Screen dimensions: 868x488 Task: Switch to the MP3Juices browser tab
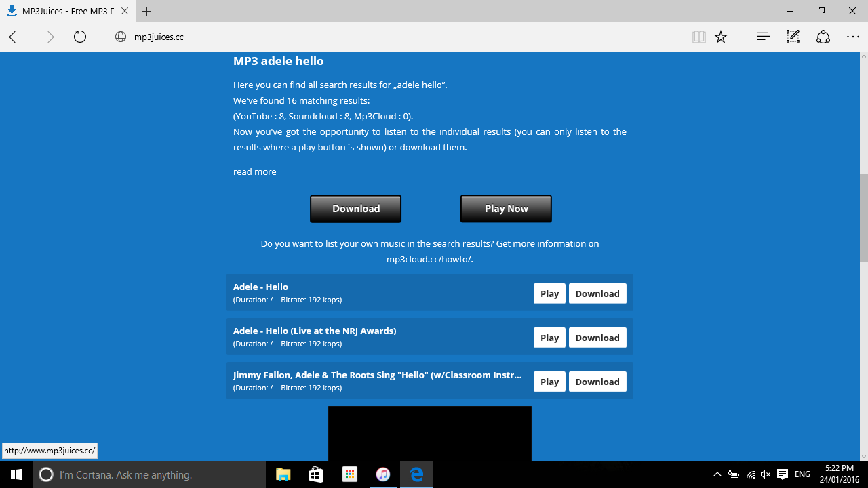tap(64, 11)
